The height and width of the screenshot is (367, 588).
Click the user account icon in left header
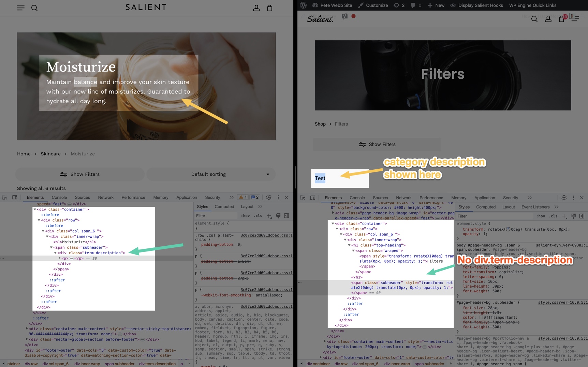point(256,8)
